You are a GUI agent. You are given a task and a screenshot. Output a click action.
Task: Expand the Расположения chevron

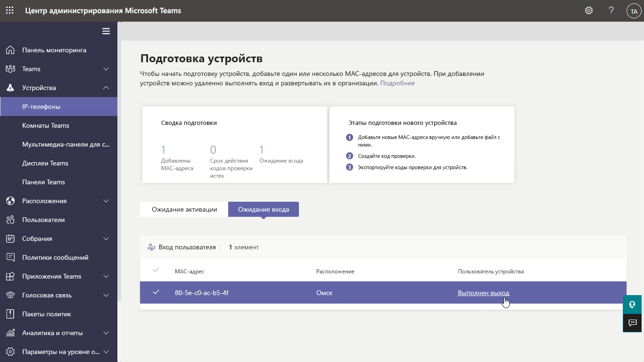[x=106, y=201]
